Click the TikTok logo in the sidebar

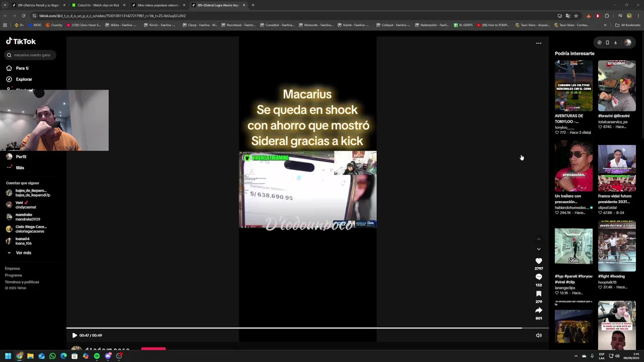coord(21,41)
